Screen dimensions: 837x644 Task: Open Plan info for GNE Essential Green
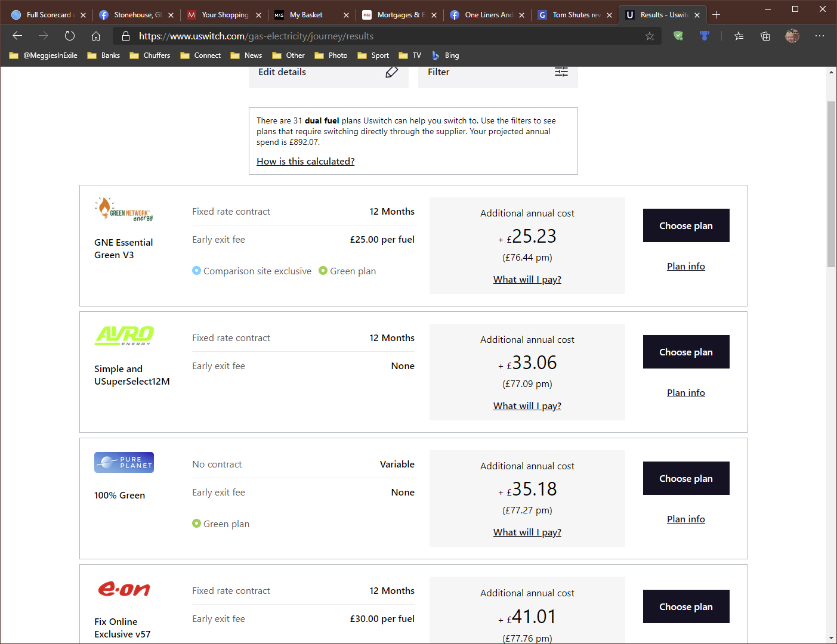pyautogui.click(x=686, y=267)
